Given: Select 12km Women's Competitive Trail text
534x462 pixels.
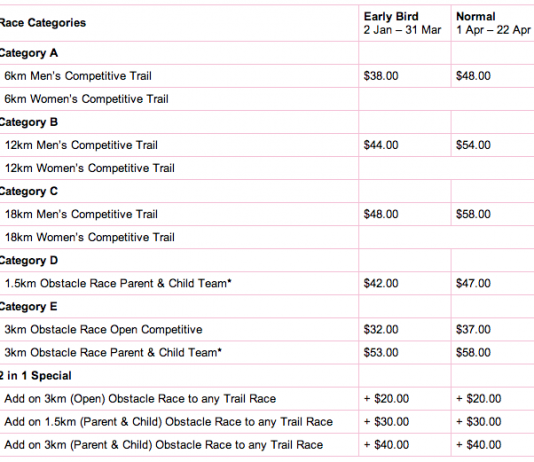Looking at the screenshot, I should (x=90, y=168).
